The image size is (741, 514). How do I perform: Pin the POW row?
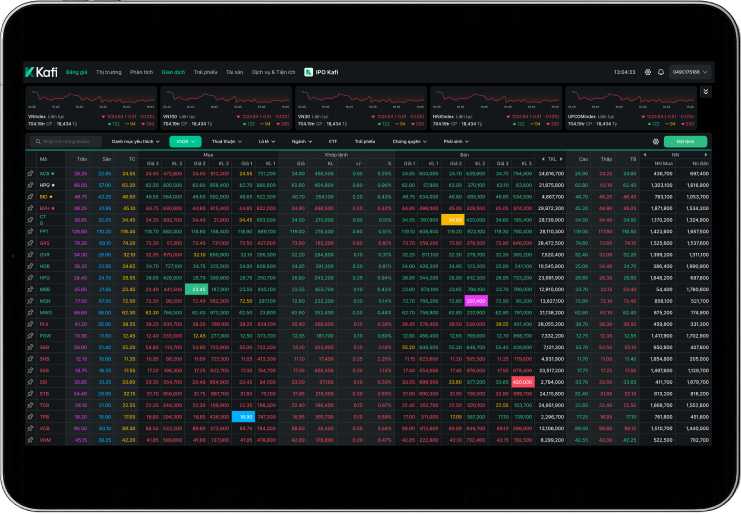[31, 336]
